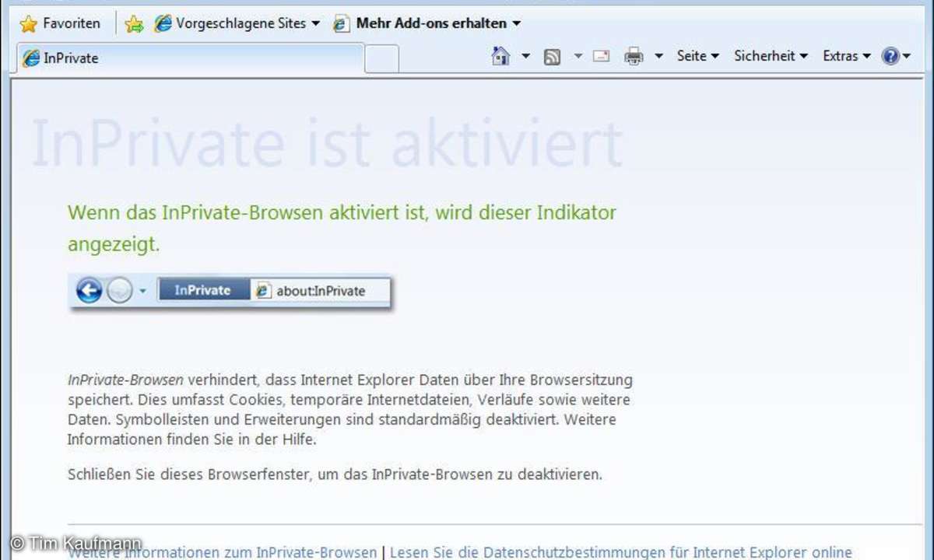Click the read mail icon
This screenshot has width=934, height=560.
[x=601, y=56]
